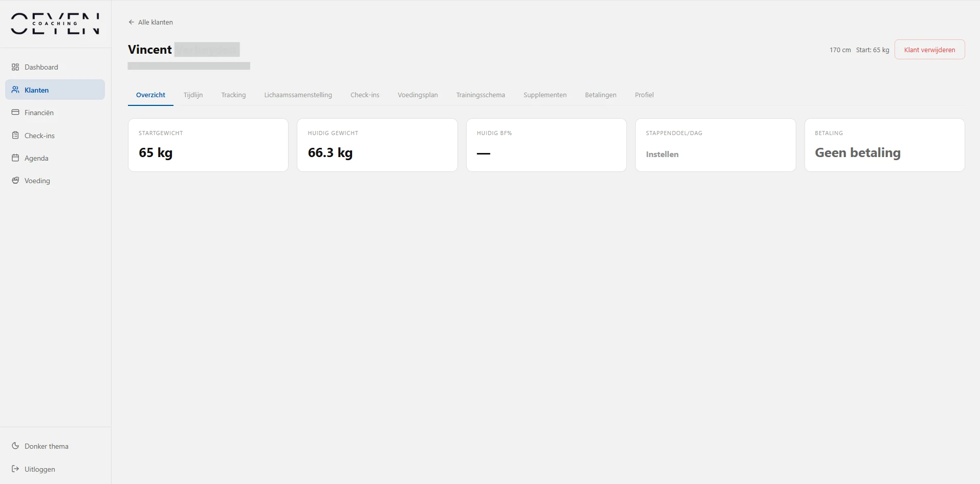Screen dimensions: 980x484
Task: Click the Agenda calendar icon
Action: (x=15, y=158)
